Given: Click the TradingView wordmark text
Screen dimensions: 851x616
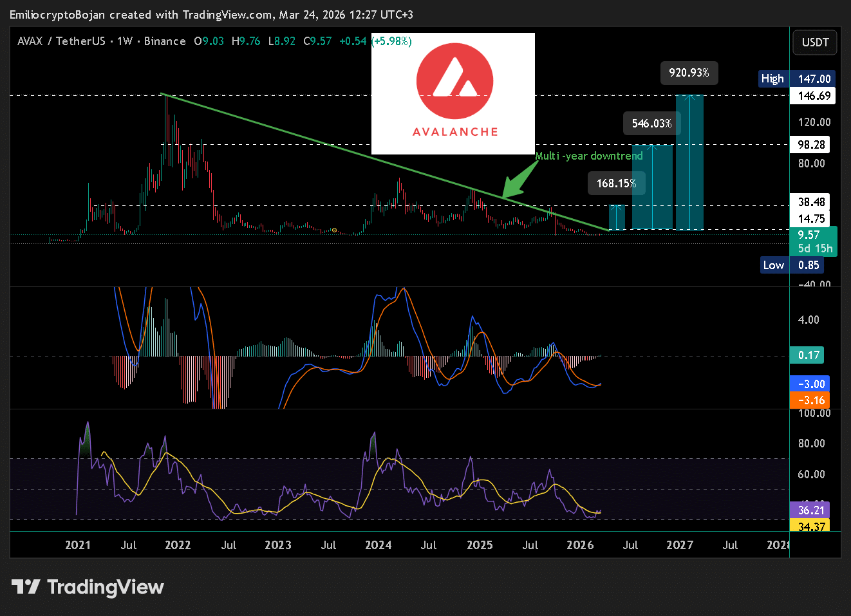Looking at the screenshot, I should click(x=106, y=587).
